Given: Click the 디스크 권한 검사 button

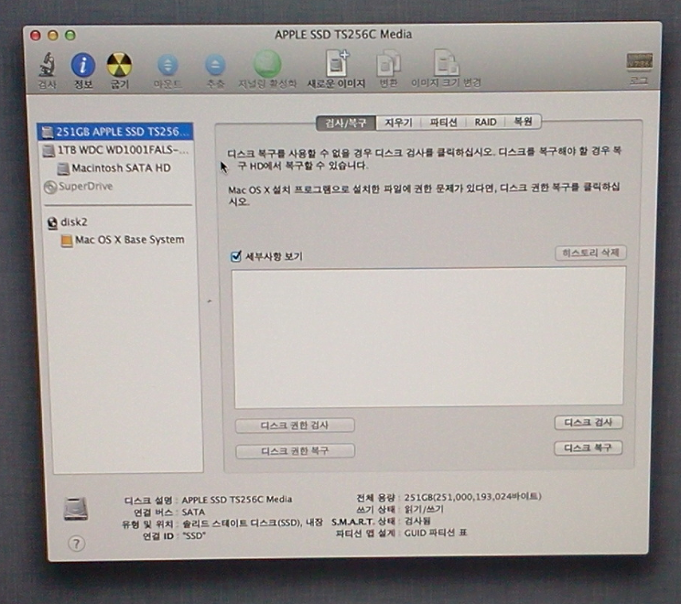Looking at the screenshot, I should pos(294,426).
